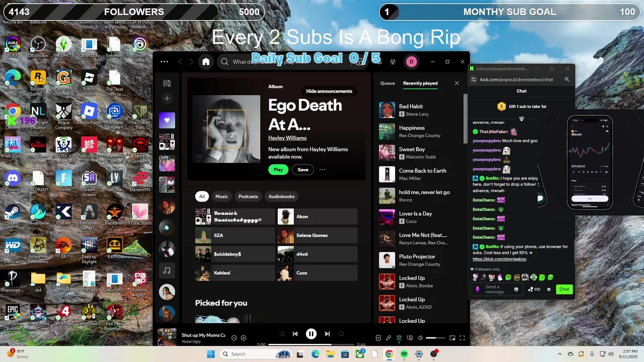Open Kick chat settings gear
This screenshot has width=644, height=362.
[x=549, y=289]
